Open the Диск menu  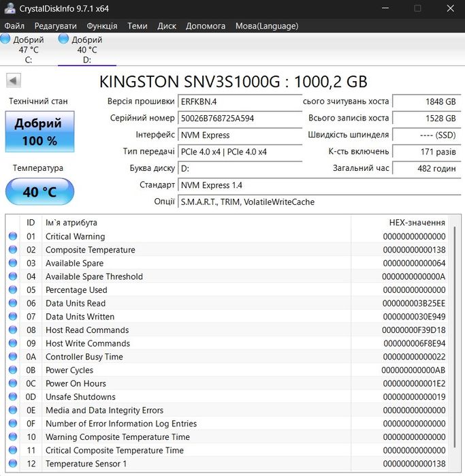(x=167, y=26)
